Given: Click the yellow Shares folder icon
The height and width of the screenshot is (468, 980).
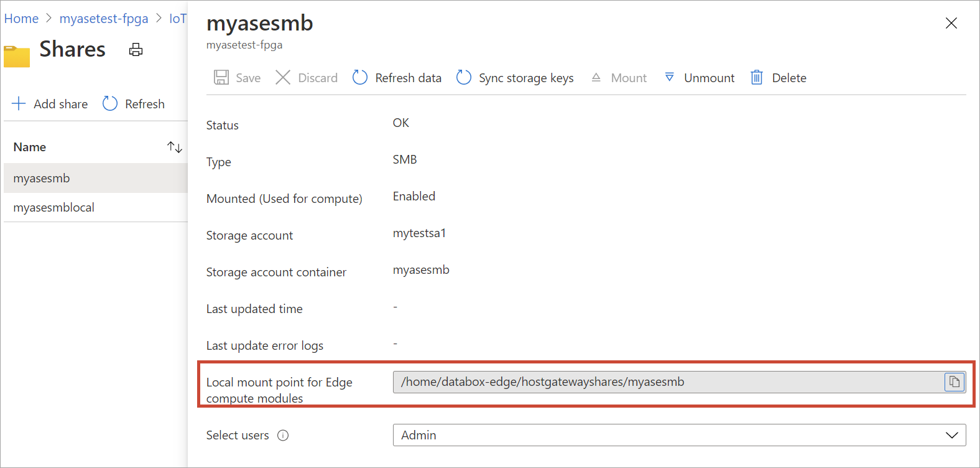Looking at the screenshot, I should (17, 56).
